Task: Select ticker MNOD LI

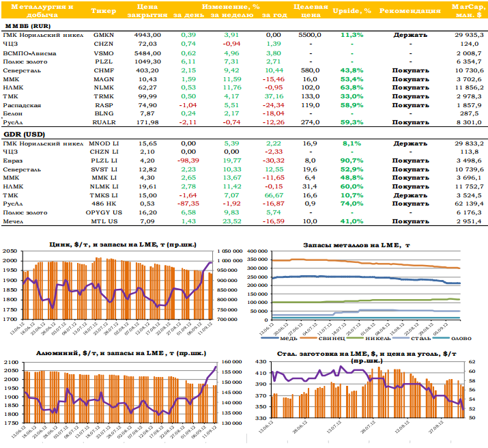Action: (x=104, y=143)
